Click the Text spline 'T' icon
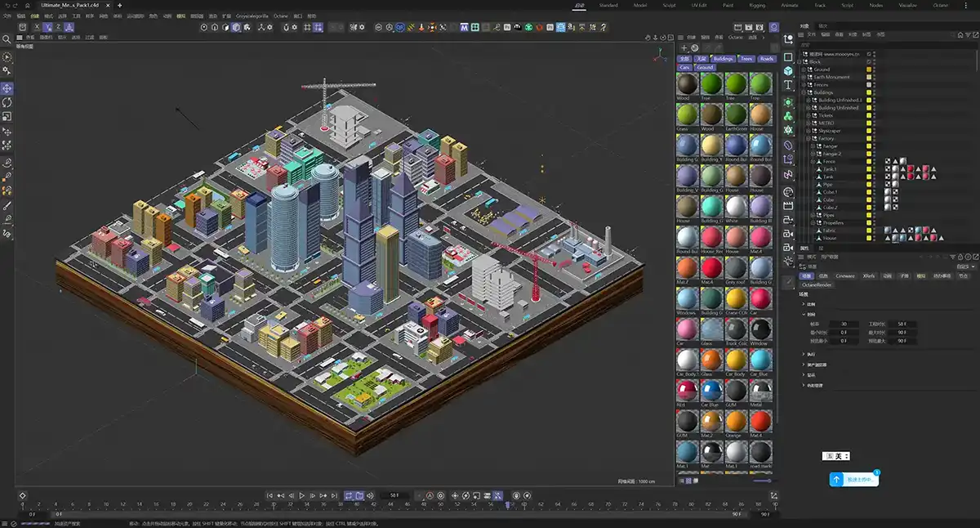980x528 pixels. pos(788,85)
